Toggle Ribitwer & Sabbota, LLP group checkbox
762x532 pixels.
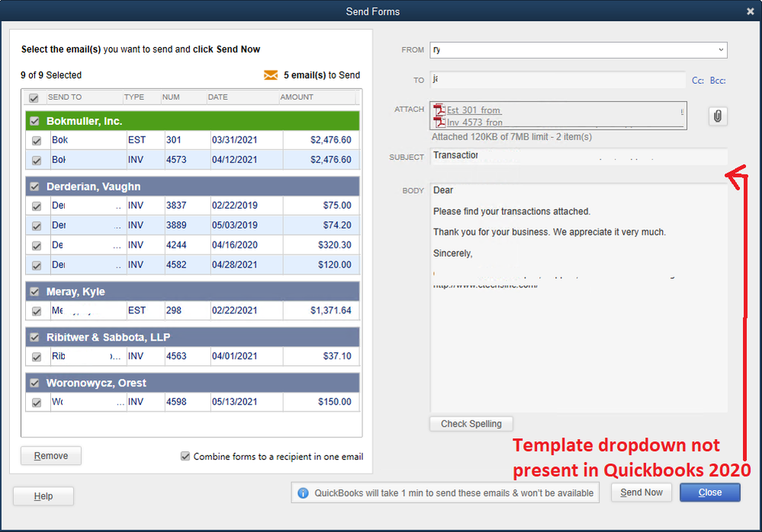[34, 338]
